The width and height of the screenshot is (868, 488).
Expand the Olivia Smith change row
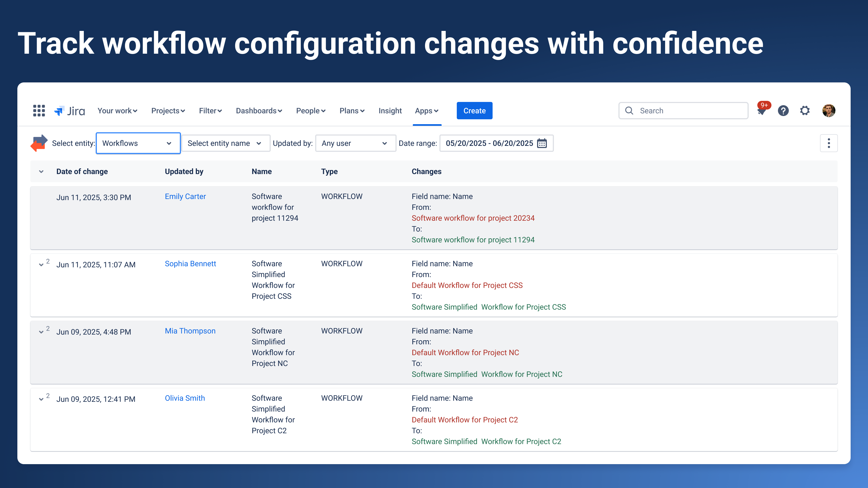tap(41, 399)
